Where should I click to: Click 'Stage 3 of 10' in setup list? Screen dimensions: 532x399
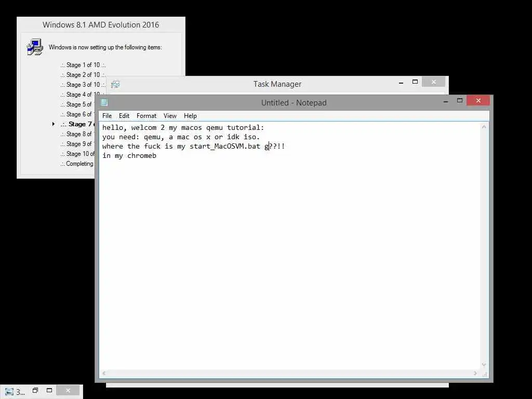click(x=83, y=85)
